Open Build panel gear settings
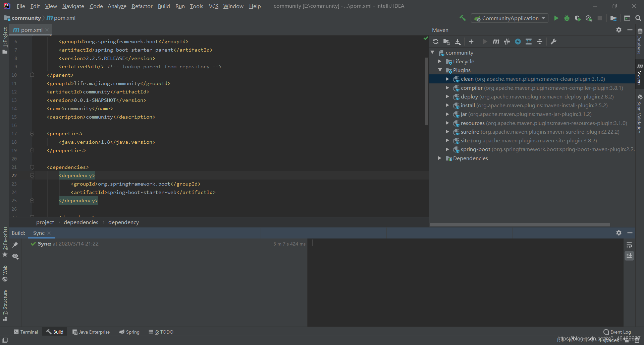The height and width of the screenshot is (345, 644). click(x=619, y=233)
